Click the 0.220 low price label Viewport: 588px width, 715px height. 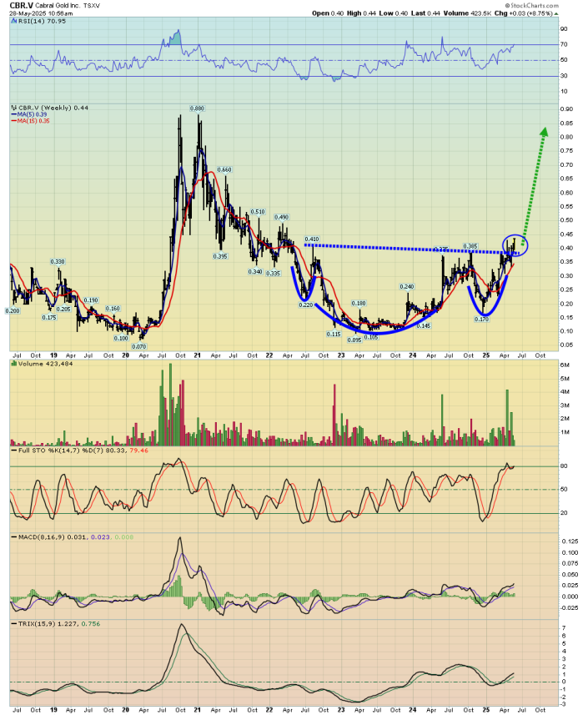[x=306, y=305]
